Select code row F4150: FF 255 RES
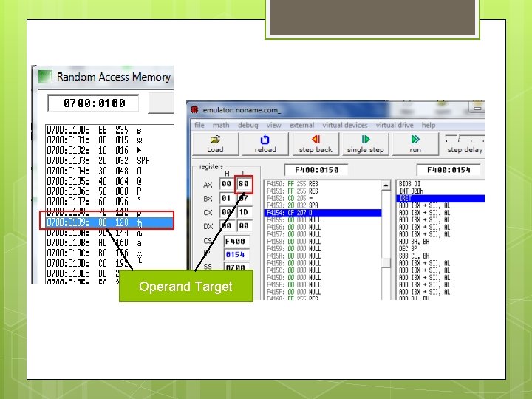Image resolution: width=532 pixels, height=399 pixels. (323, 184)
